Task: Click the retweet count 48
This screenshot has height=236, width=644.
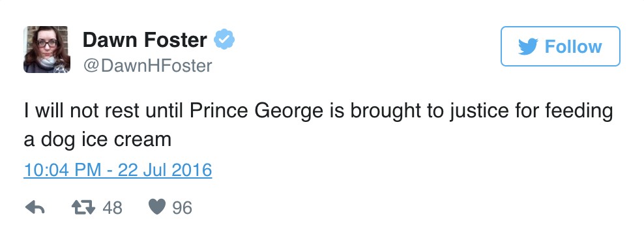Action: coord(112,208)
